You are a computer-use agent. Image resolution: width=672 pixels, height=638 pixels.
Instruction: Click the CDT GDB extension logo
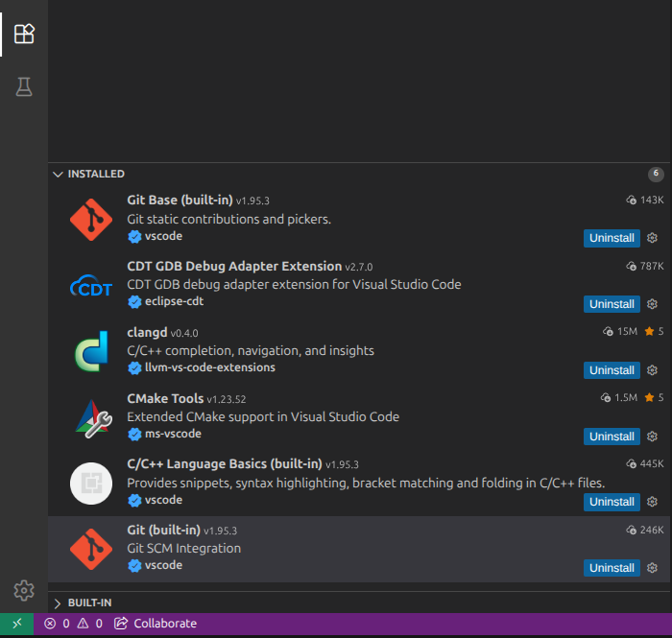[x=91, y=286]
